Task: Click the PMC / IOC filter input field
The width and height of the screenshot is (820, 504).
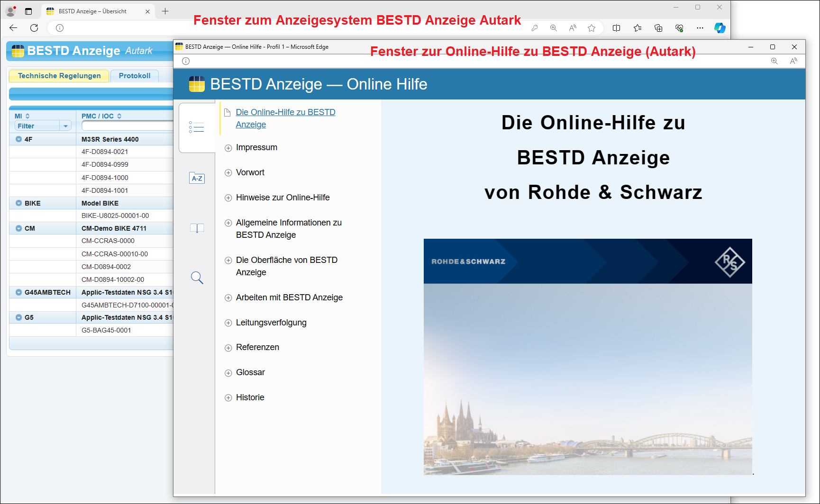Action: [x=127, y=126]
